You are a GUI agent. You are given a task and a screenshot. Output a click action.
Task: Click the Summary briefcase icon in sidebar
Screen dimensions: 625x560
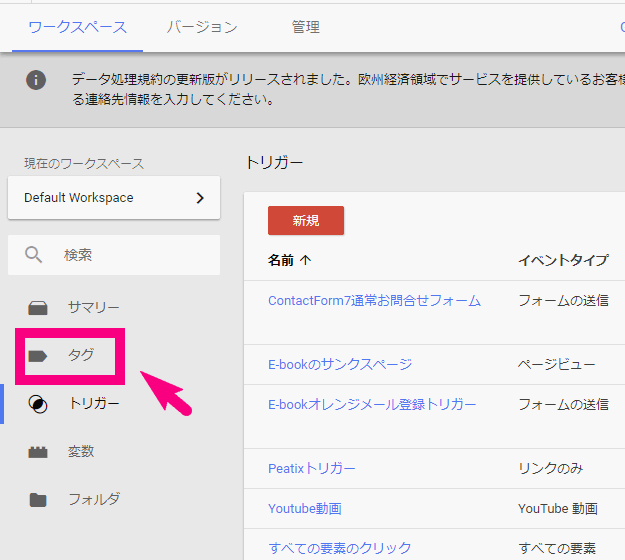pyautogui.click(x=38, y=308)
